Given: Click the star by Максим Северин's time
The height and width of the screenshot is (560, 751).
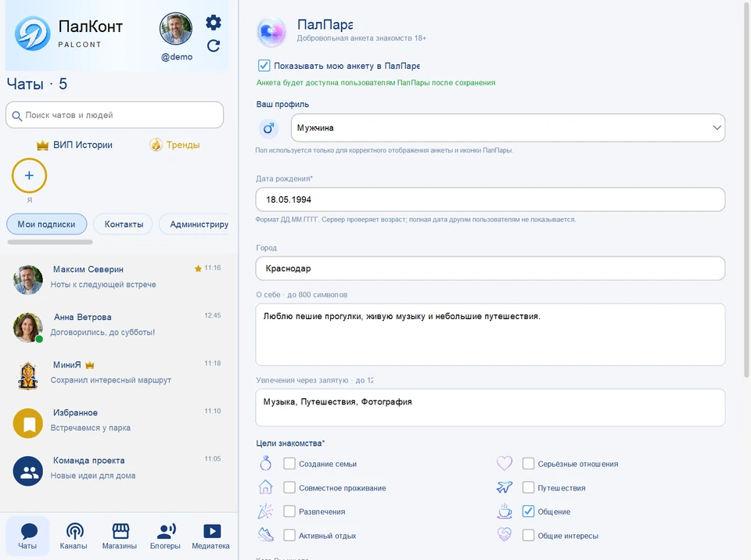Looking at the screenshot, I should [198, 269].
